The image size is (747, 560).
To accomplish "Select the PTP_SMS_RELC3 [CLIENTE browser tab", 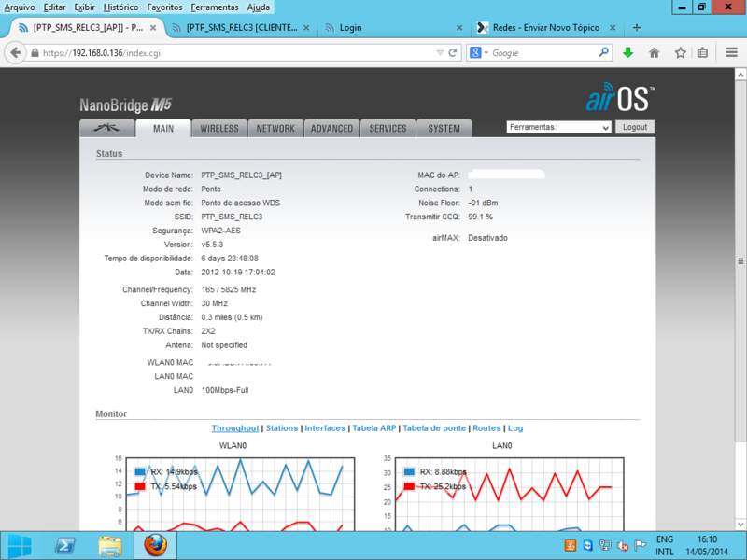I will click(241, 28).
